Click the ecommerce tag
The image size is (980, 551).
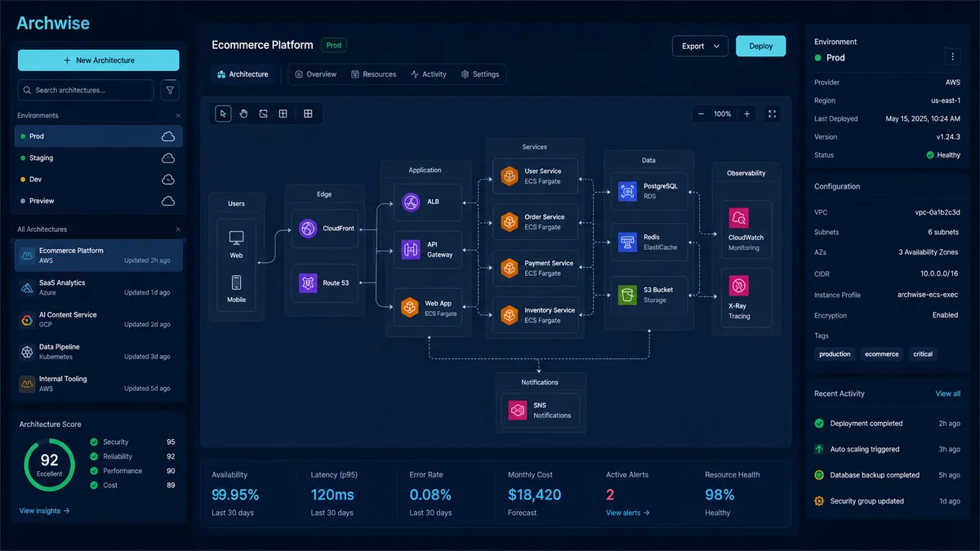[882, 354]
